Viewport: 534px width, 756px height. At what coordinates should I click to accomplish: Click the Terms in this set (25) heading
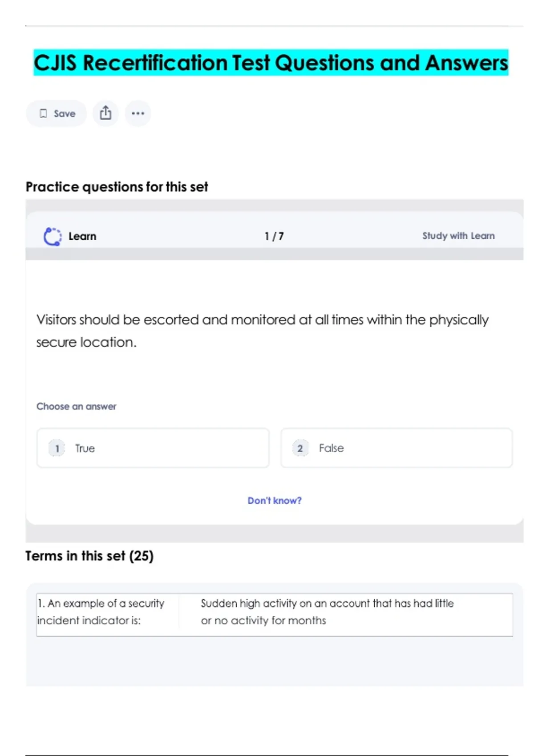(89, 556)
